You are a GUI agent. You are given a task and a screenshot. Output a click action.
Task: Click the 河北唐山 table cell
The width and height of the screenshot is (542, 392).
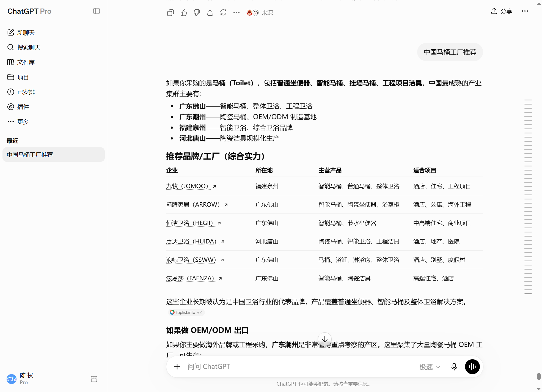pyautogui.click(x=267, y=242)
